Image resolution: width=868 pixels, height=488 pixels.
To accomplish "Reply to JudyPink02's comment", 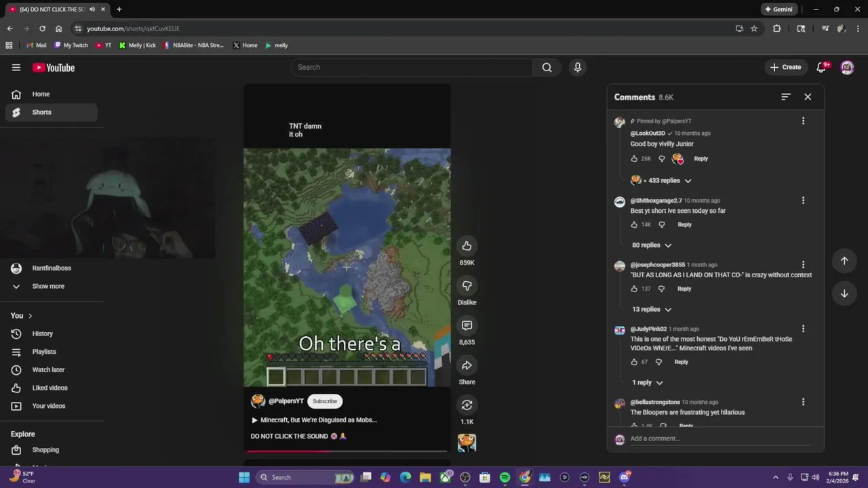I will 681,362.
